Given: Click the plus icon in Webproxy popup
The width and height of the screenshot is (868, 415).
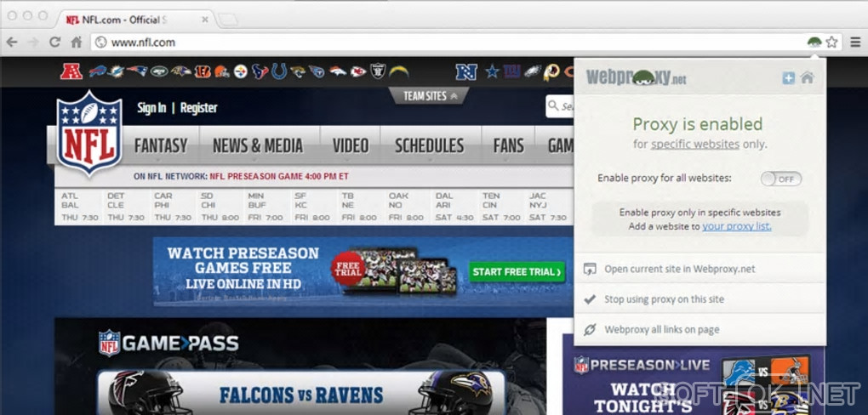Looking at the screenshot, I should pos(788,78).
